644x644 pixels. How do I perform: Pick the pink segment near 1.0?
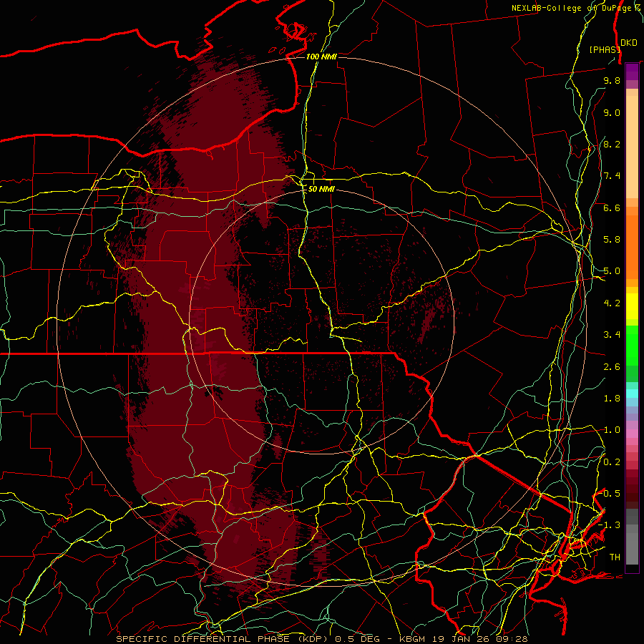pos(632,434)
